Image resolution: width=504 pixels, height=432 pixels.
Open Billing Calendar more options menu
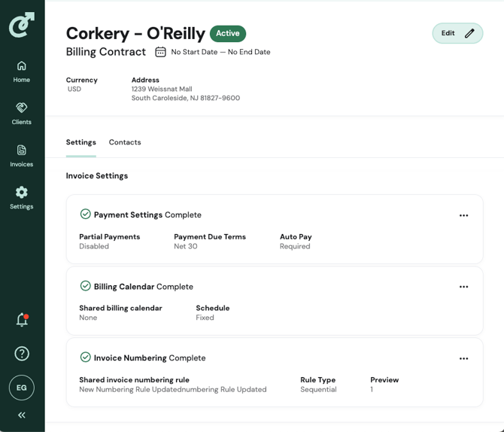[463, 287]
